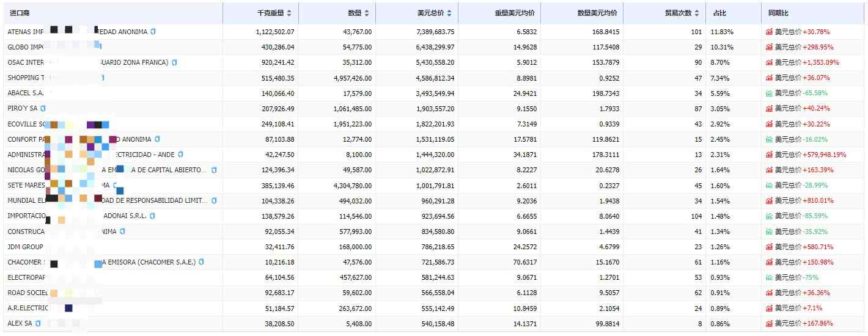This screenshot has width=868, height=336.
Task: Click copy icon next to ALEX SA
Action: coord(38,323)
